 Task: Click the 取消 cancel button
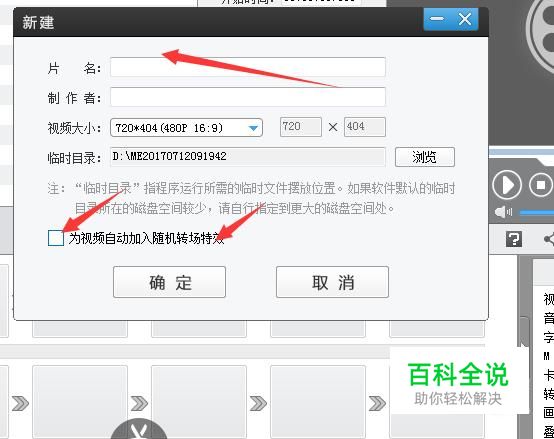[x=332, y=282]
